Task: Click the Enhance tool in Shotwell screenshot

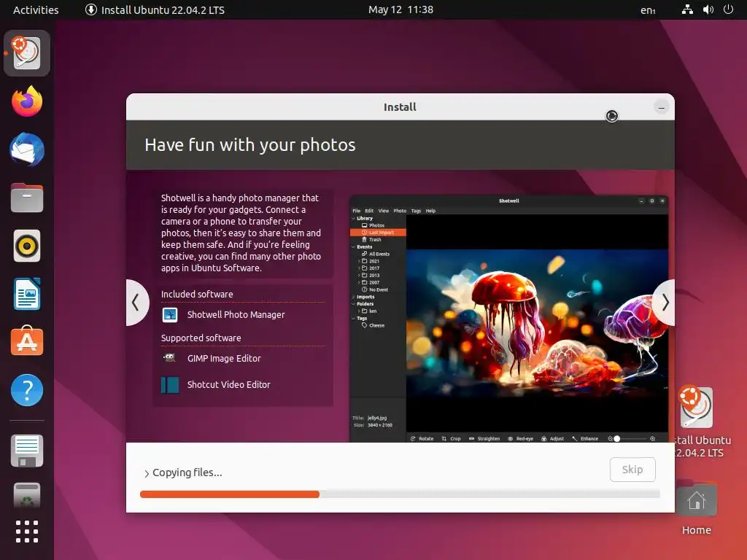Action: tap(585, 438)
